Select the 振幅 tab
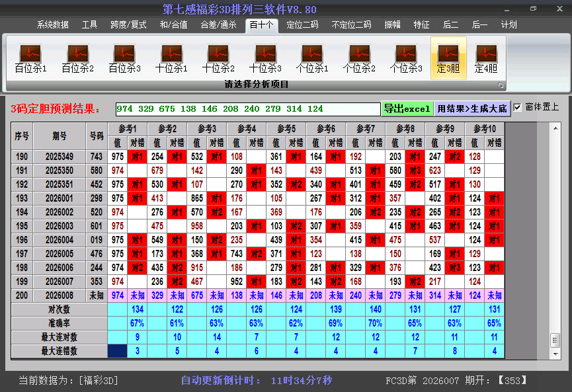The height and width of the screenshot is (392, 572). (x=393, y=25)
